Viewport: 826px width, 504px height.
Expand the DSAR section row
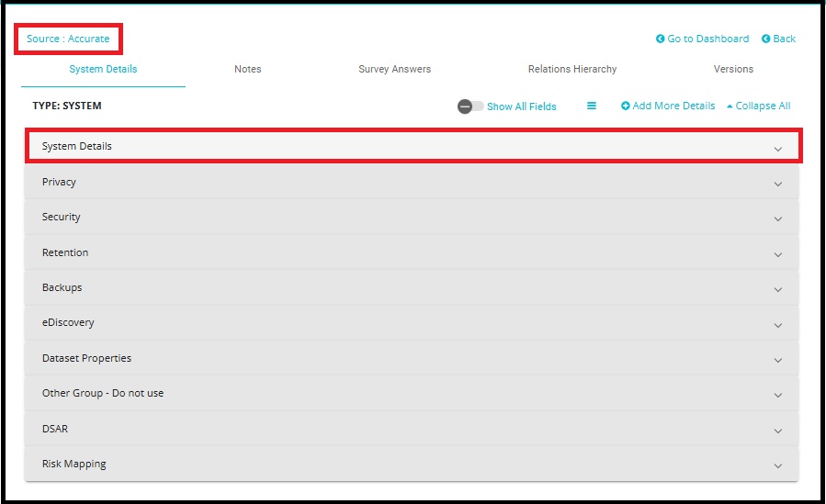(411, 429)
